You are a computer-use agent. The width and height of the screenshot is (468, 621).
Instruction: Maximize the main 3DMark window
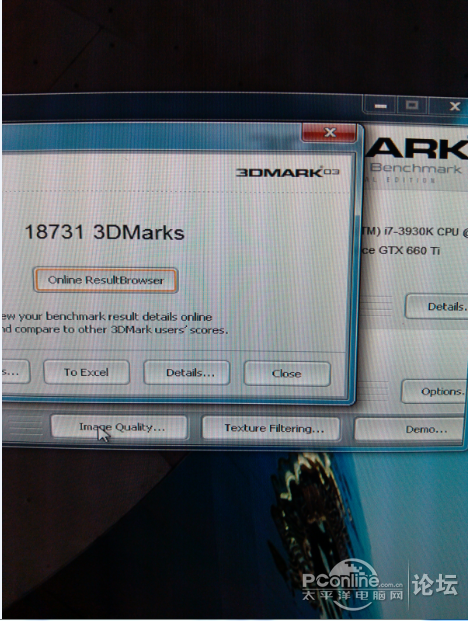tap(412, 105)
